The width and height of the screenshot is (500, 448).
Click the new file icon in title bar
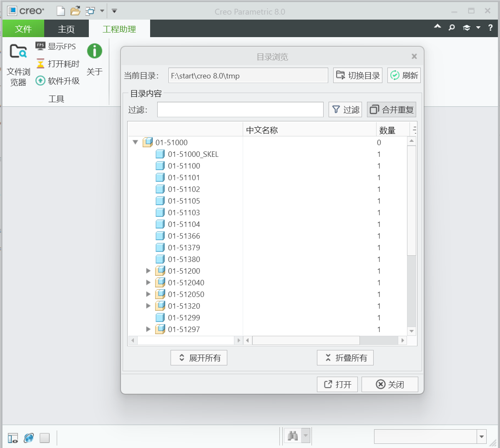pyautogui.click(x=61, y=11)
